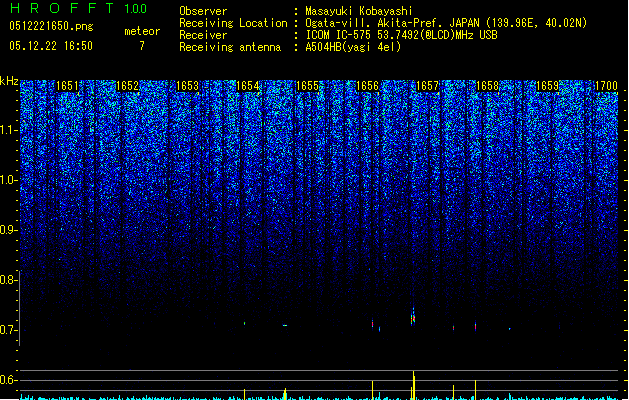Click the green meteor echo at 1654
Image resolution: width=629 pixels, height=400 pixels.
point(244,323)
